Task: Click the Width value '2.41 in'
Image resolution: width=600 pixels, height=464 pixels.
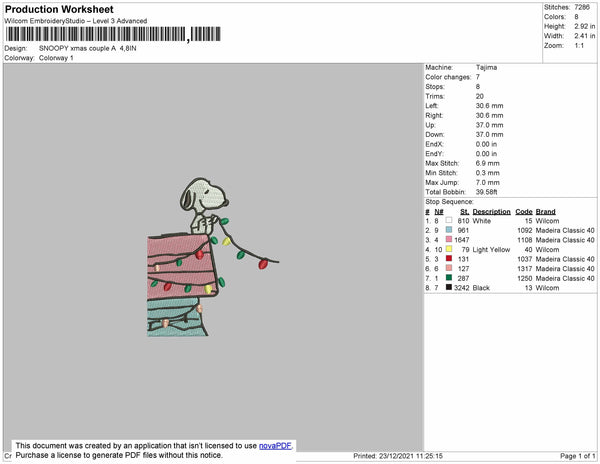Action: [585, 36]
